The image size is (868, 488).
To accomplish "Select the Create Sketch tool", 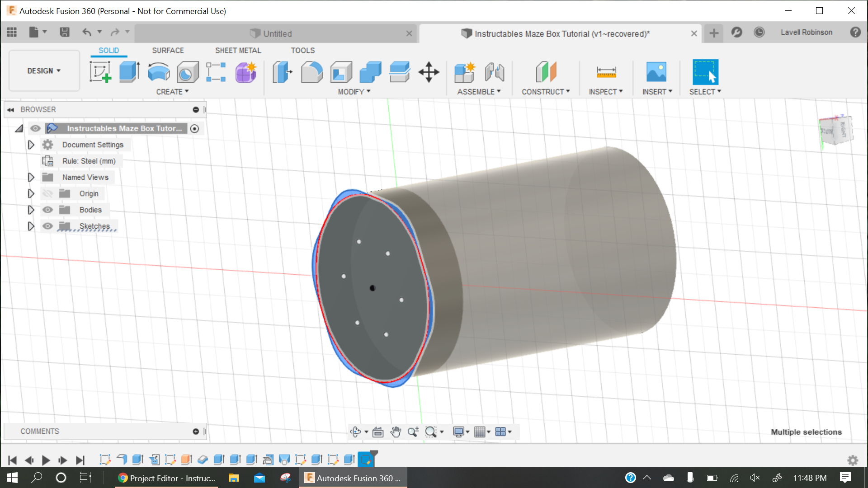I will [x=100, y=72].
